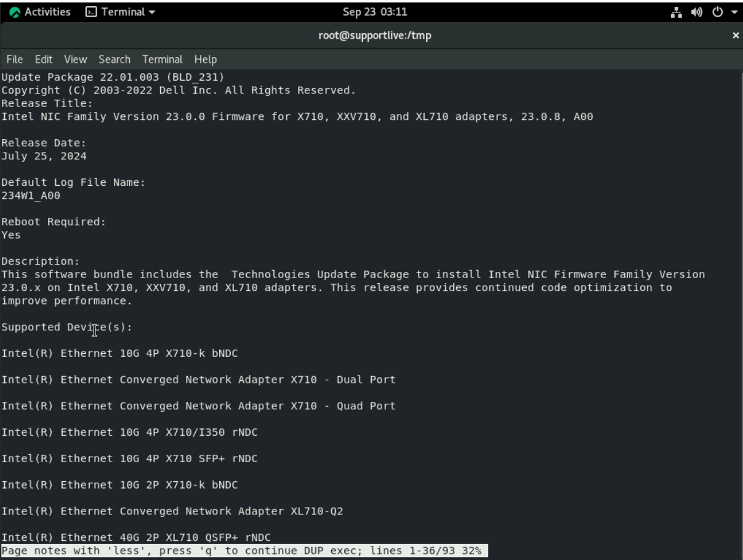743x560 pixels.
Task: Open the Help menu
Action: [206, 59]
